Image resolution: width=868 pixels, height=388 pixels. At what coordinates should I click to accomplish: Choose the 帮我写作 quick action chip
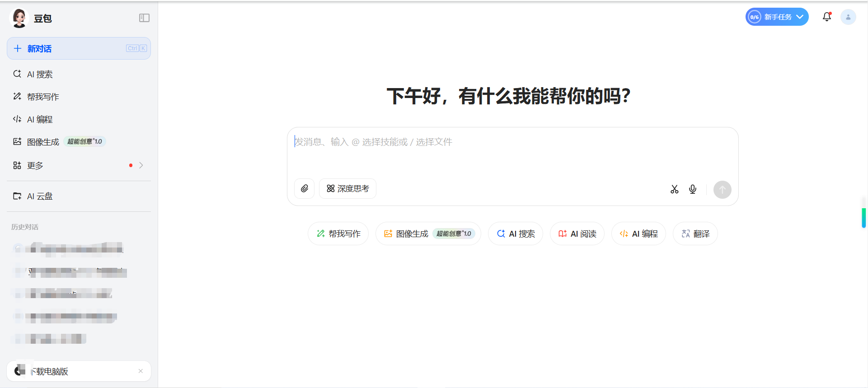tap(338, 234)
